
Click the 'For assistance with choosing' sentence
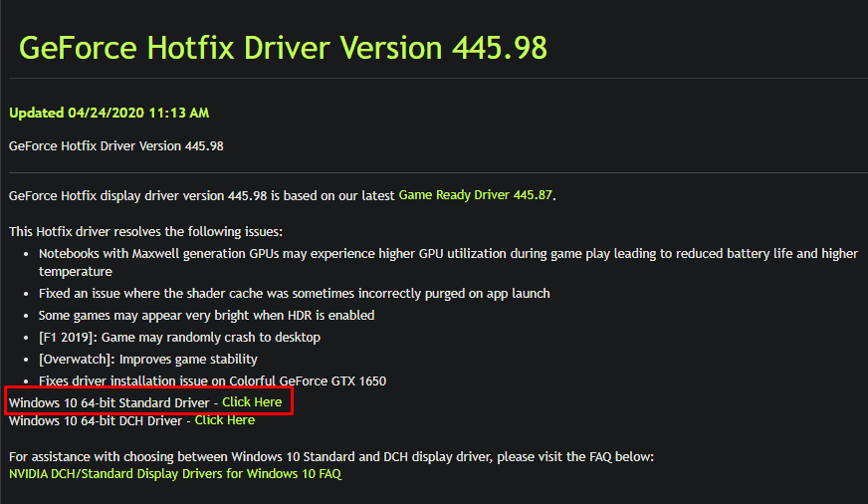[x=331, y=457]
